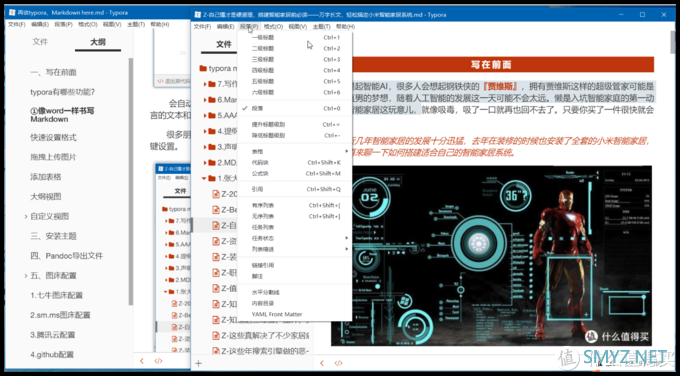Select 任务列表 task list entry

[x=295, y=227]
